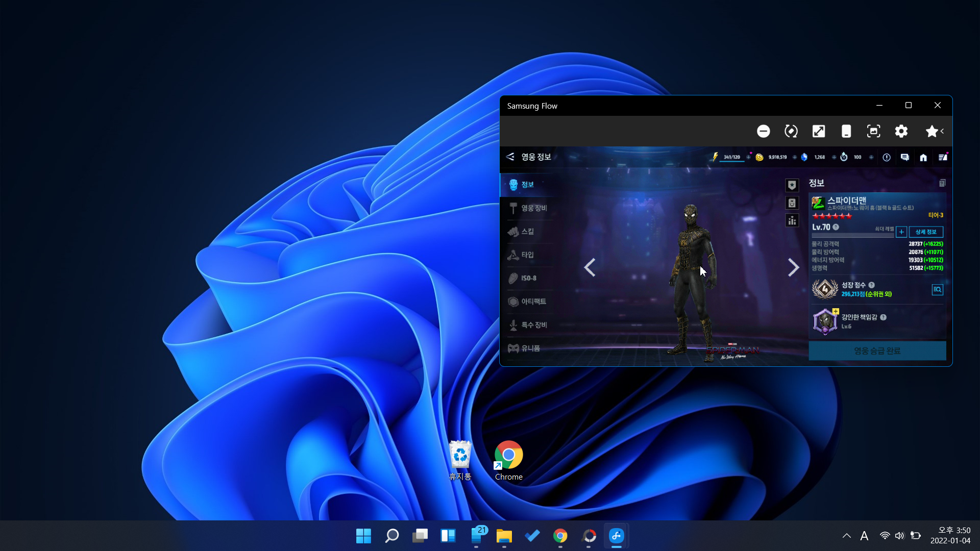Click the 성장 점수 rank 4 emblem
The image size is (980, 551).
[825, 289]
